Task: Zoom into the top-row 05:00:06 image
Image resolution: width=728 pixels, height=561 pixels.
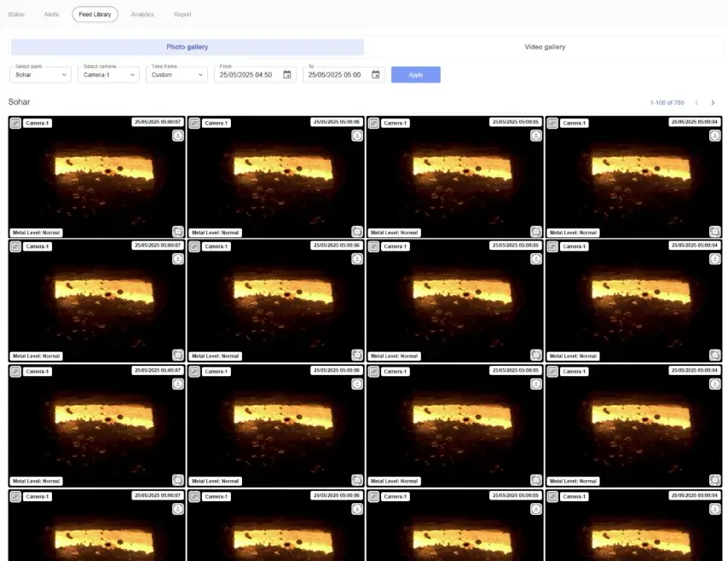Action: click(x=356, y=231)
